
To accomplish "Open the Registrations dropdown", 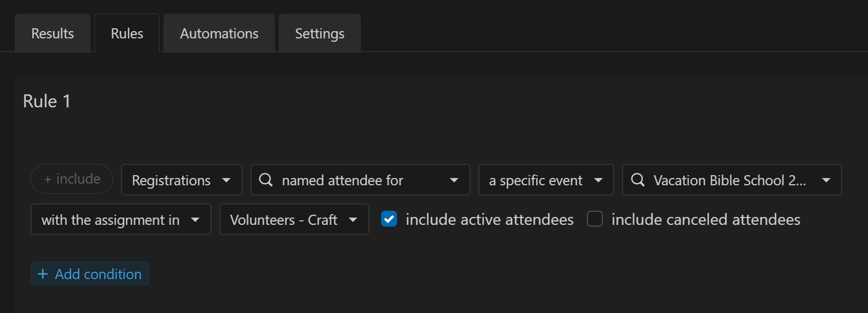I will click(x=182, y=180).
